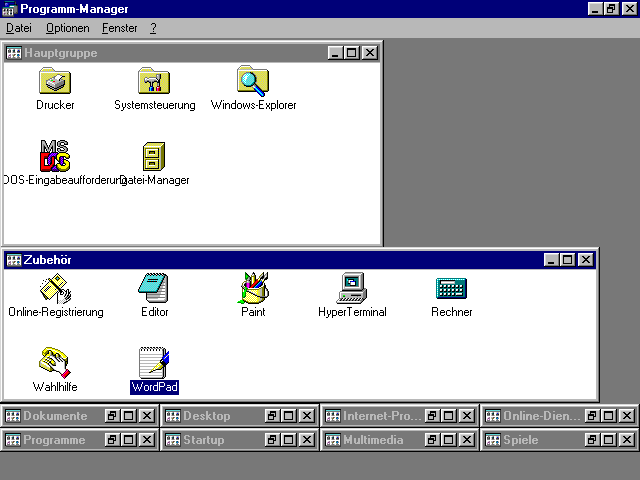
Task: Close the Spiele group
Action: (627, 440)
